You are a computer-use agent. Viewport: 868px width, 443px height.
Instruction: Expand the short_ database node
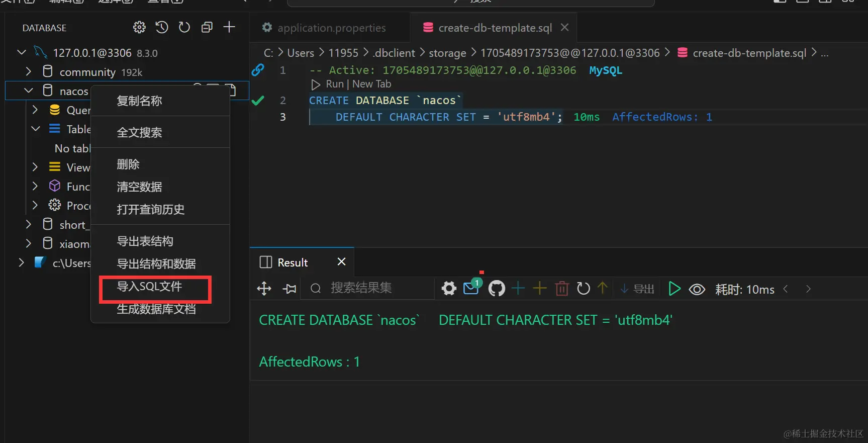(29, 224)
